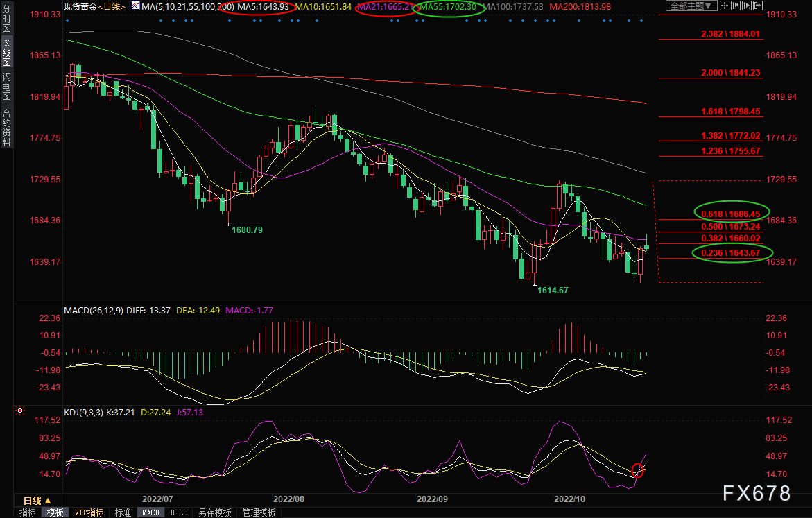Open 合约资料 in left sidebar
812x518 pixels.
point(6,128)
